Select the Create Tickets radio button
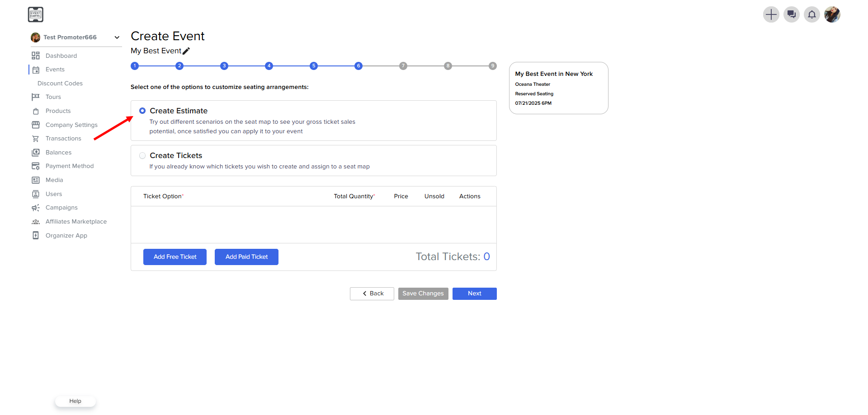Viewport: 868px width, 415px height. point(142,156)
